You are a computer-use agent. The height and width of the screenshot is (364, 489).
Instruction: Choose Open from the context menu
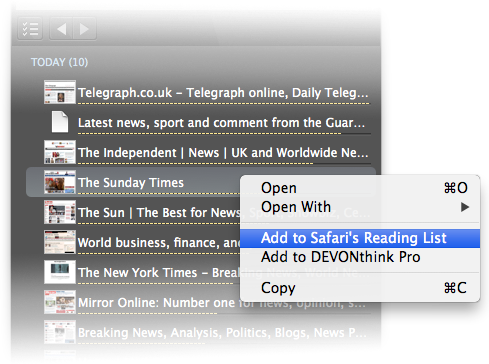(360, 188)
